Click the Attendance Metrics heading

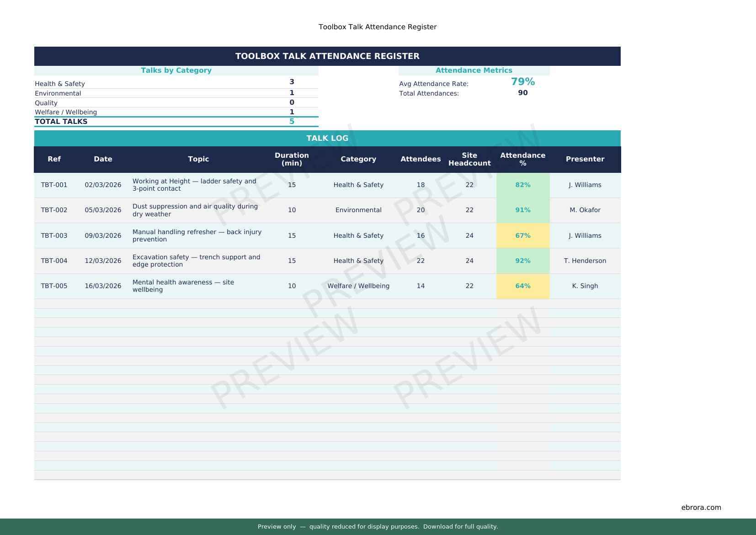(x=474, y=70)
